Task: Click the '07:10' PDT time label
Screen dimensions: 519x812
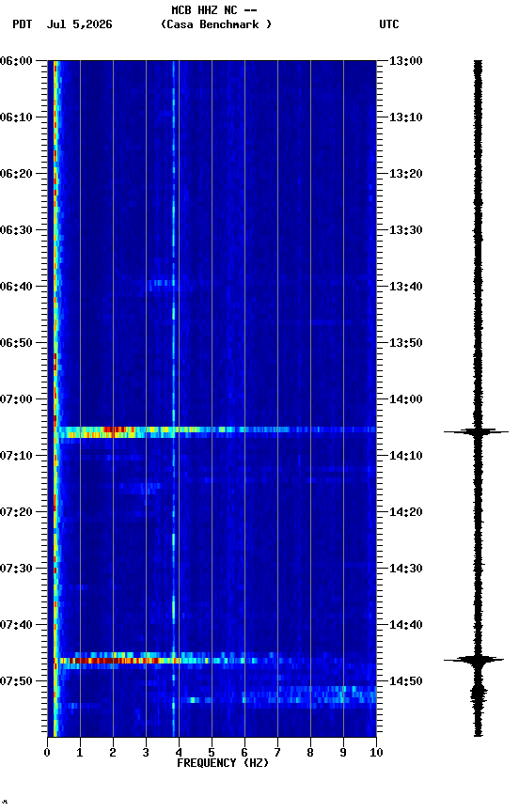Action: tap(16, 456)
